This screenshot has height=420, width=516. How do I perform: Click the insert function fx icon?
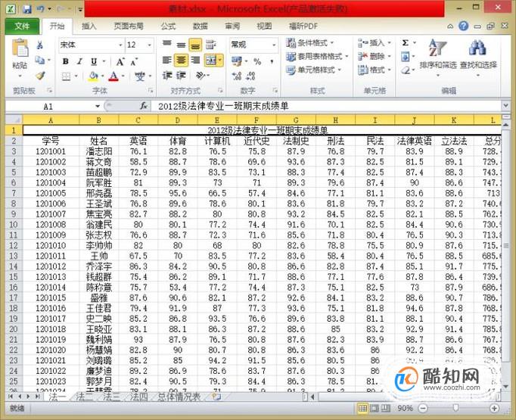click(144, 106)
